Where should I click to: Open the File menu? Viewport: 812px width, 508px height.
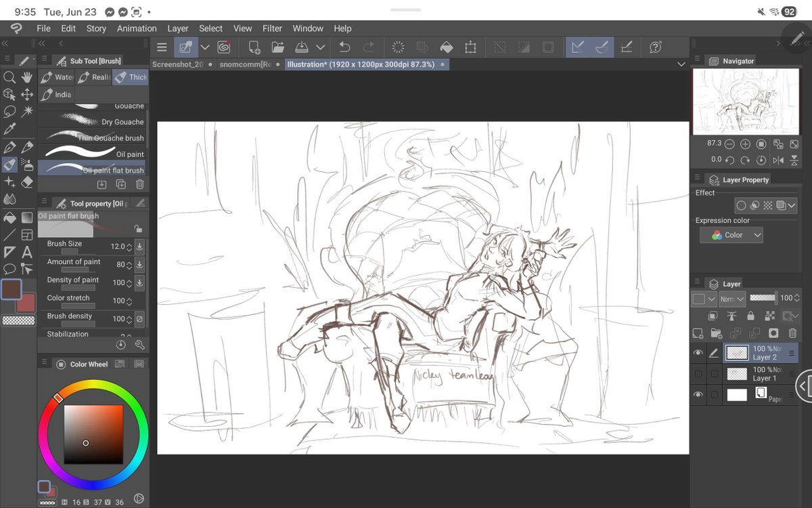[x=43, y=28]
